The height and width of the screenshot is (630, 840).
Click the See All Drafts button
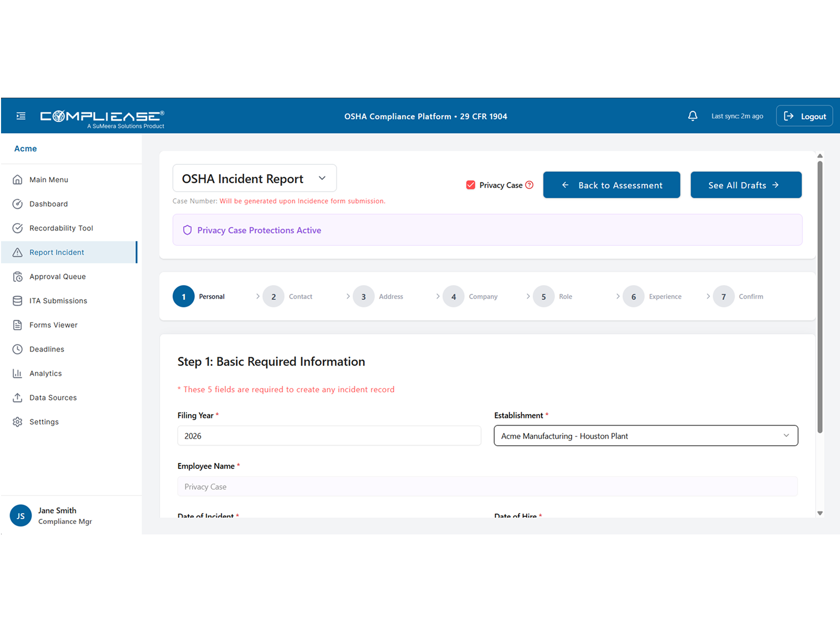[745, 185]
